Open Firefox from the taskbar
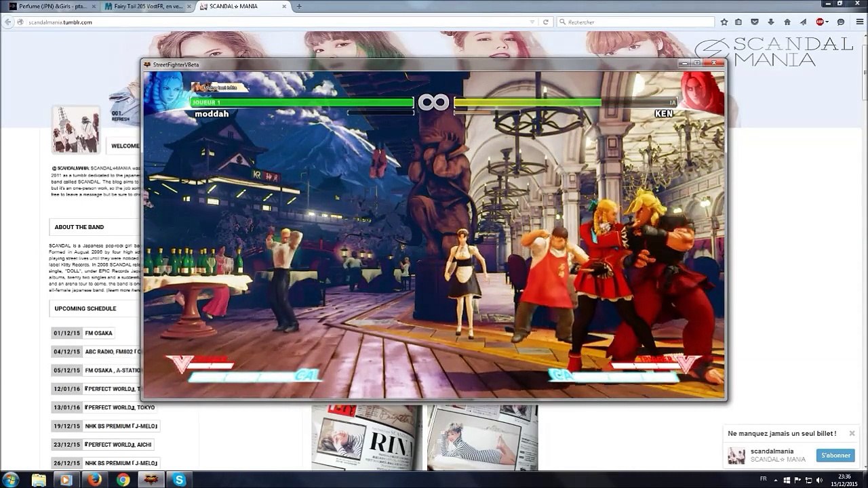The height and width of the screenshot is (488, 868). click(x=95, y=480)
